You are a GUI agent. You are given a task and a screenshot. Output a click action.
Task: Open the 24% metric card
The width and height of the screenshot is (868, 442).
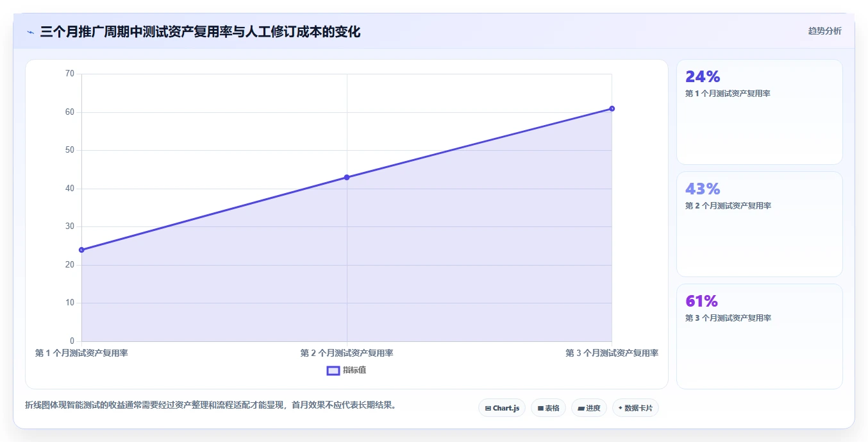[x=760, y=112]
